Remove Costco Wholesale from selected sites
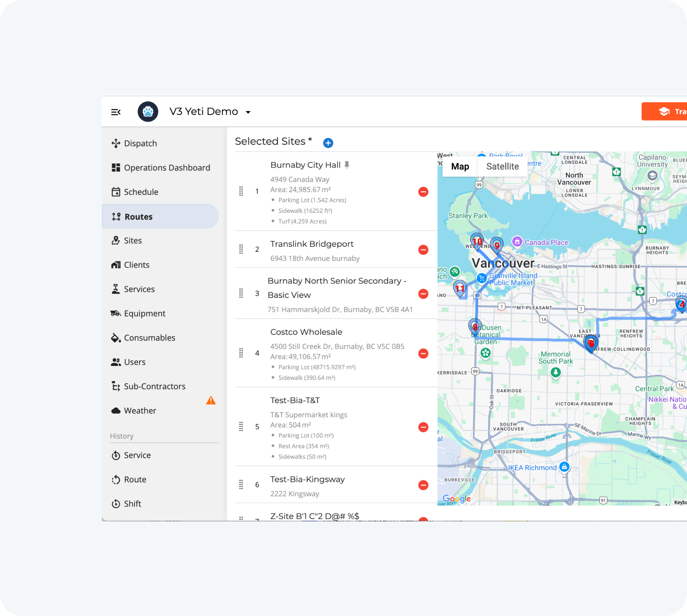The image size is (687, 616). click(423, 354)
